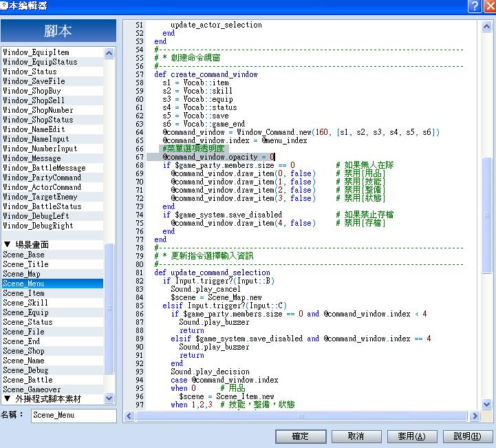Click script list scroll up arrow
Screen dimensions: 496x448
[x=109, y=53]
